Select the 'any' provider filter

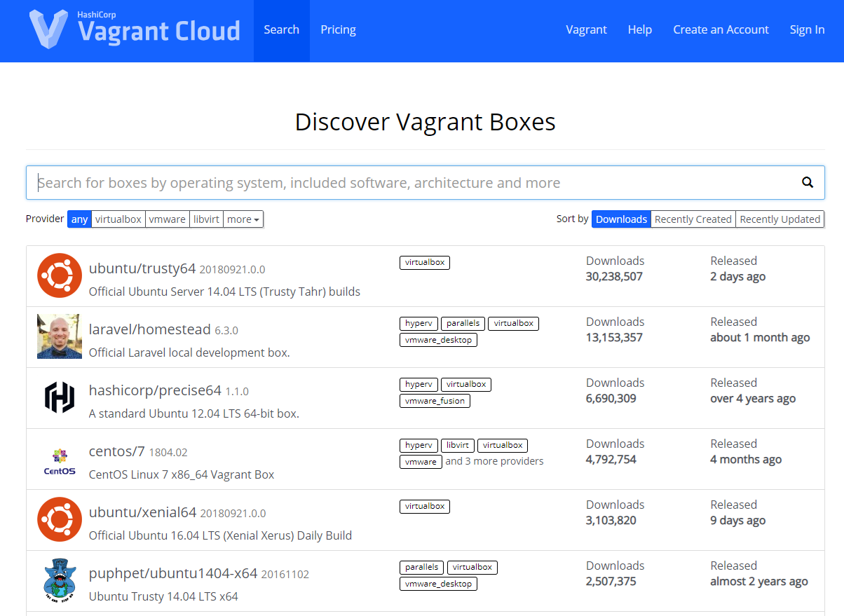pyautogui.click(x=80, y=219)
